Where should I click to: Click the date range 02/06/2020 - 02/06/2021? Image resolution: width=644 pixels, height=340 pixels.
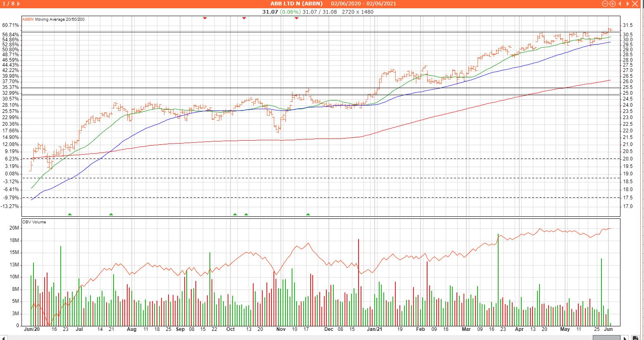coord(364,4)
